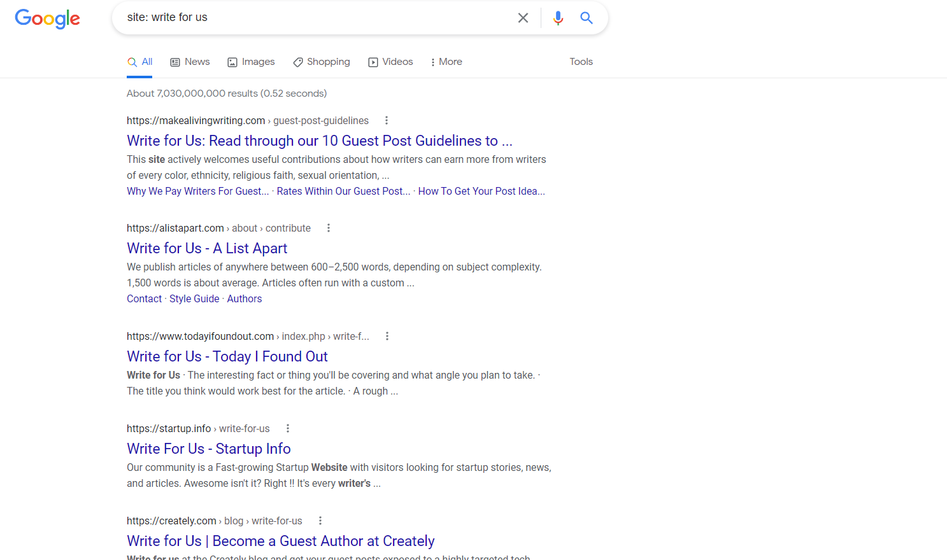Open options menu for makealivingwriting.com result
The image size is (947, 560).
pos(386,120)
